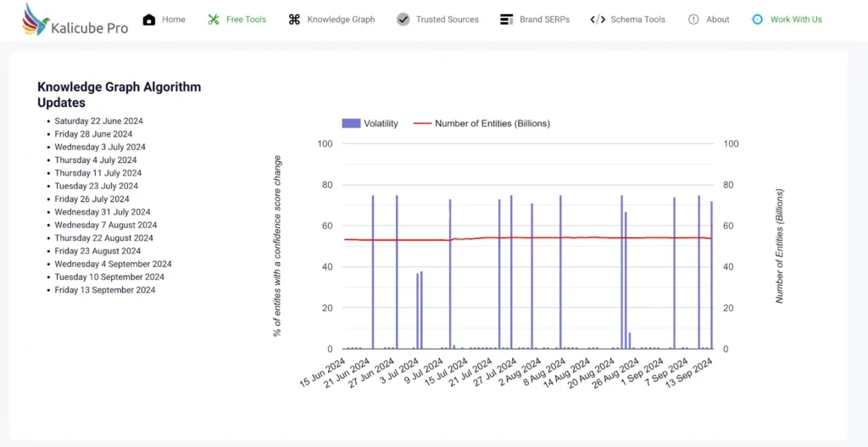The height and width of the screenshot is (447, 868).
Task: Open the Knowledge Graph menu item
Action: (341, 20)
